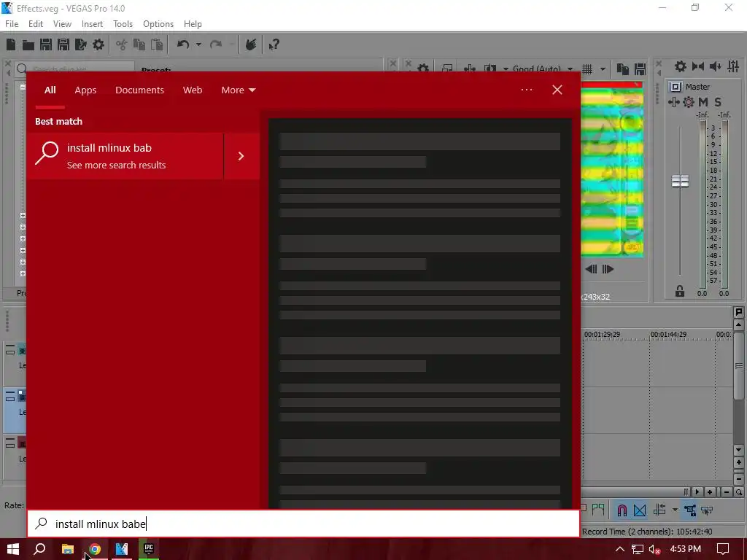
Task: Open Mixing Console sliders icon
Action: [x=733, y=66]
